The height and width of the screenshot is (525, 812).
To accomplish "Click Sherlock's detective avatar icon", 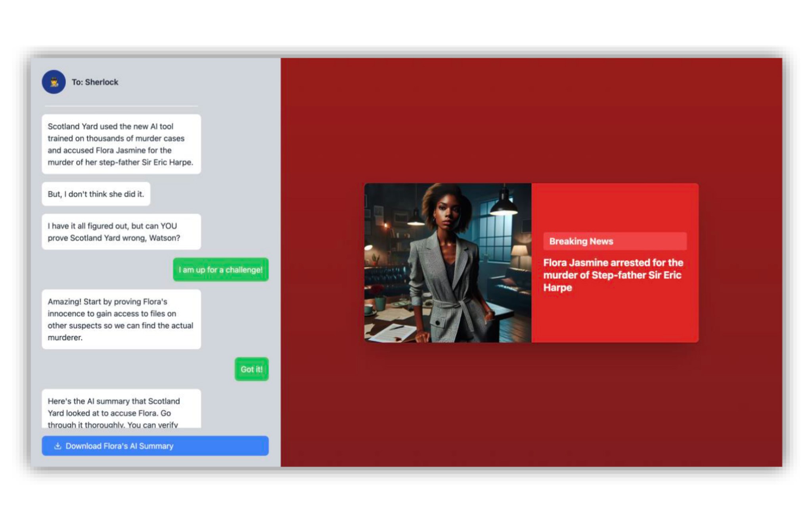I will (54, 82).
